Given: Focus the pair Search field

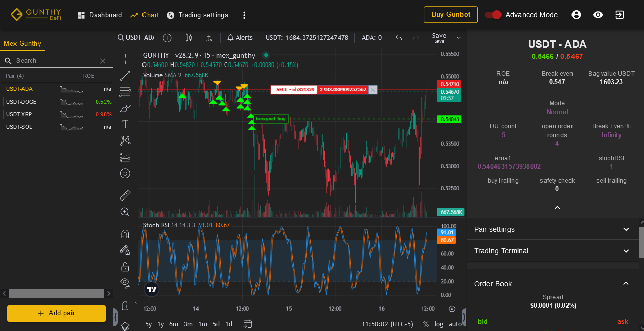Looking at the screenshot, I should [56, 61].
